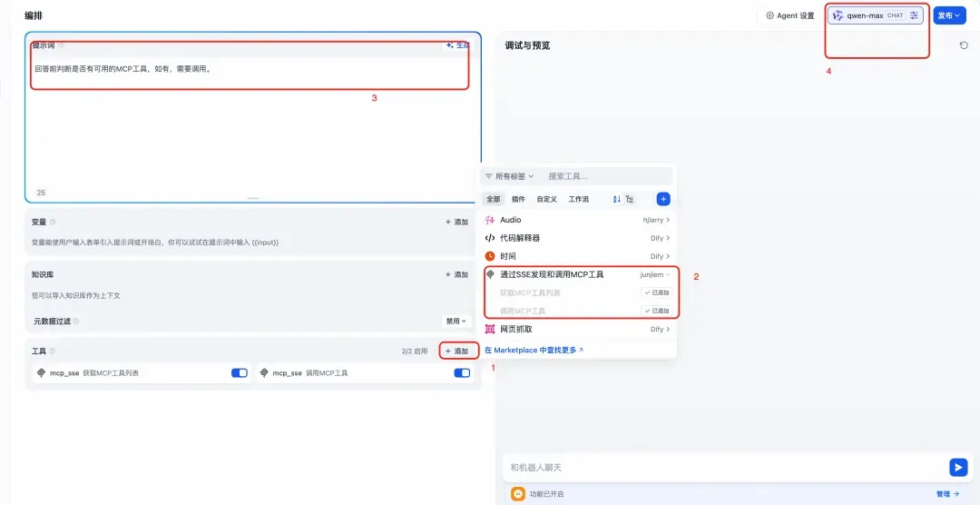Image resolution: width=980 pixels, height=505 pixels.
Task: Select the 工作流 tab
Action: coord(578,199)
